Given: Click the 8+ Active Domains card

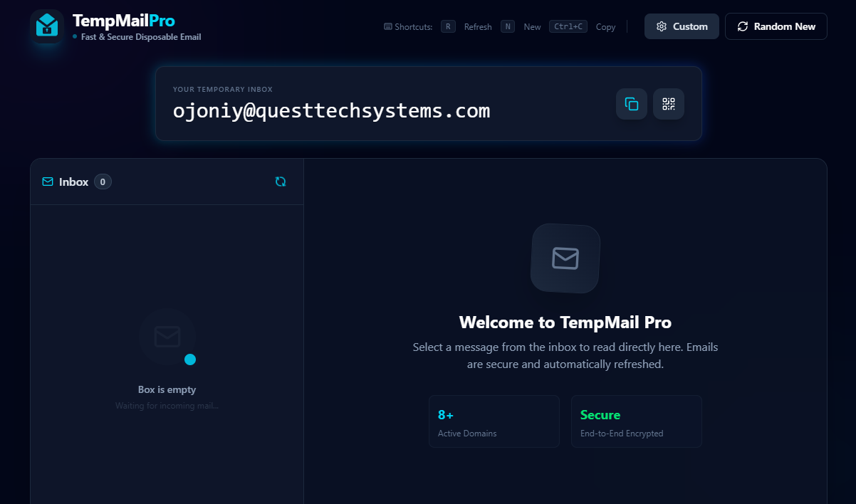Looking at the screenshot, I should (x=494, y=421).
